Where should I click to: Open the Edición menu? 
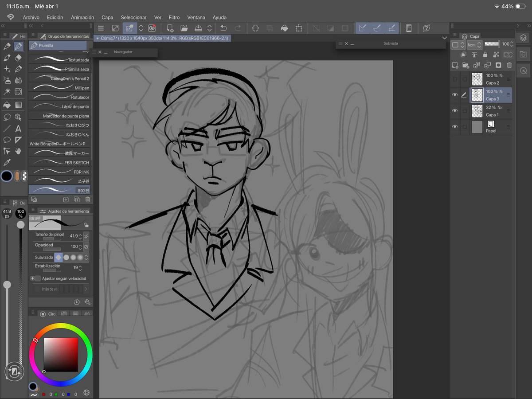[55, 17]
